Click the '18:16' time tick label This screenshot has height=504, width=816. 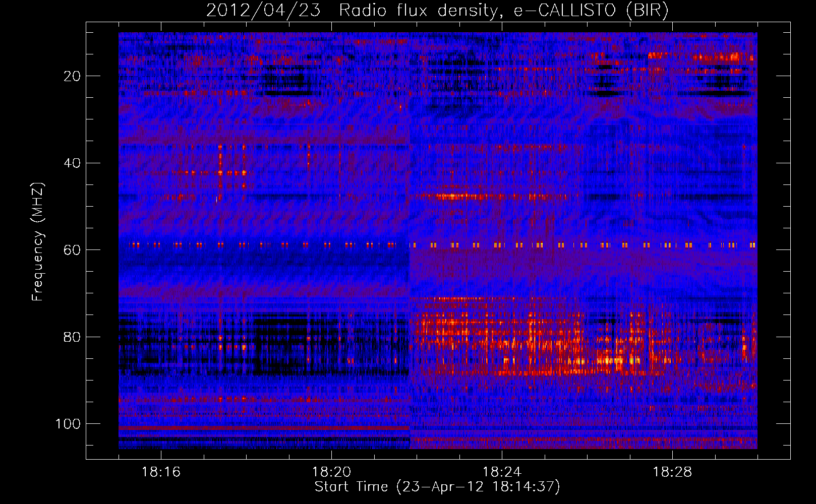pos(161,472)
